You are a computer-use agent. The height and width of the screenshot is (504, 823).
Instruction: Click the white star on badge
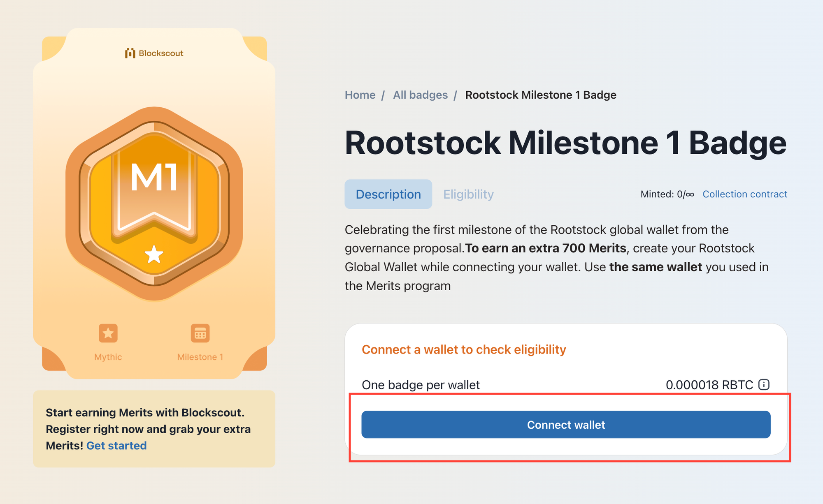pyautogui.click(x=154, y=254)
